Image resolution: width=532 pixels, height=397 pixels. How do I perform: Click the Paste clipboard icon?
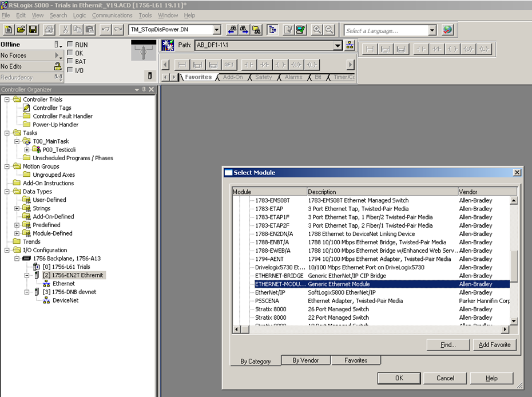tap(90, 30)
